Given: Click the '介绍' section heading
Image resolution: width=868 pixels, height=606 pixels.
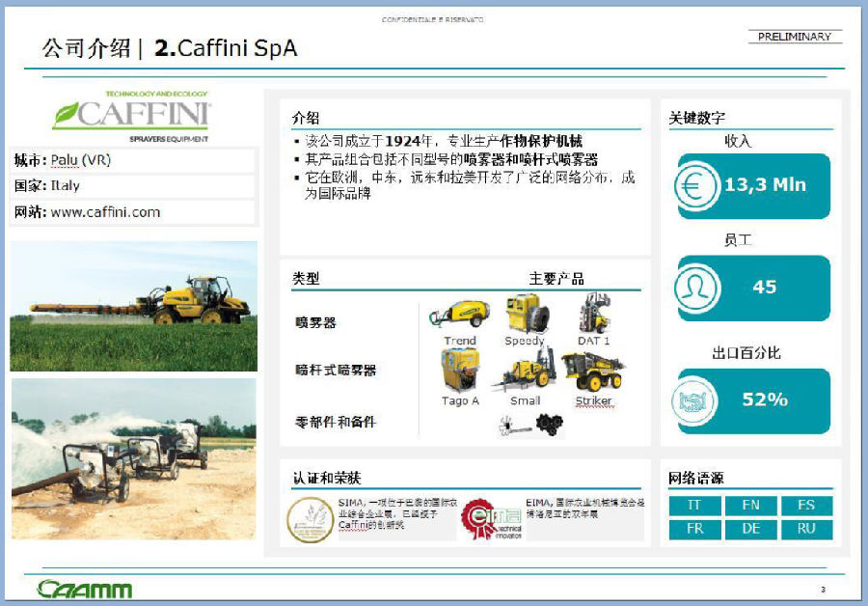Looking at the screenshot, I should click(x=306, y=118).
